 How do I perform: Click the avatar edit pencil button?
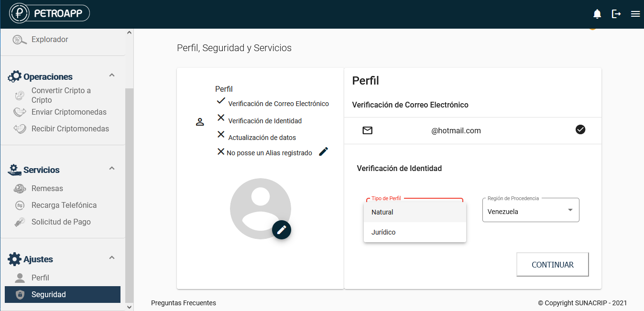tap(282, 230)
